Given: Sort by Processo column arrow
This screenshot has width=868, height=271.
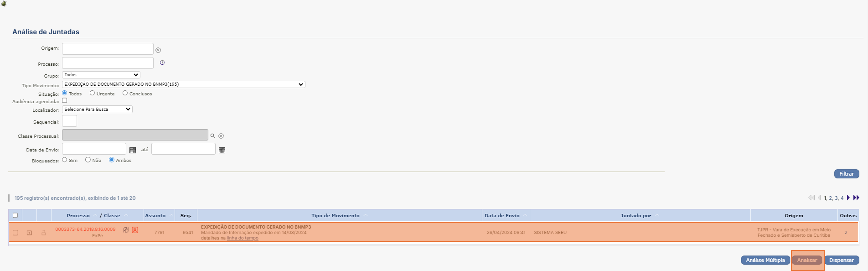Looking at the screenshot, I should [95, 216].
